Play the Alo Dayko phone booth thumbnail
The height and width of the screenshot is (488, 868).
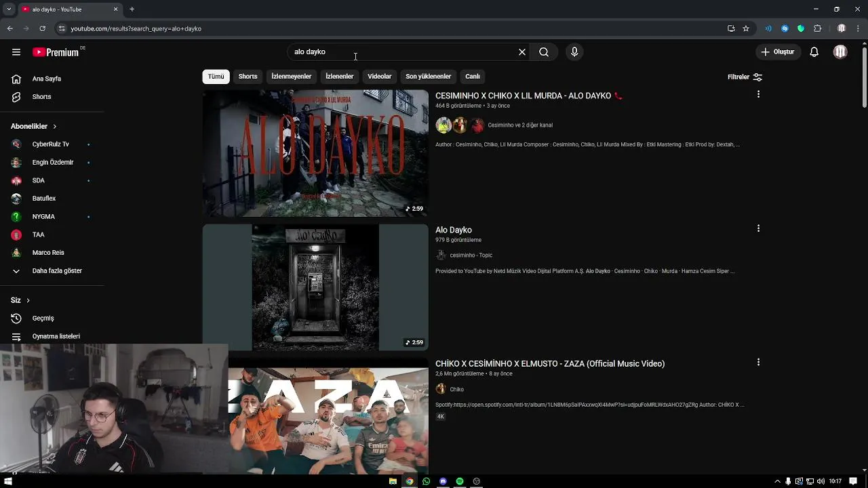click(315, 287)
